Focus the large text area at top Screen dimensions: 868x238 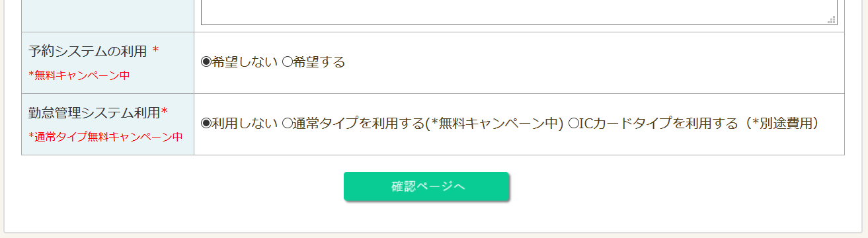point(519,13)
